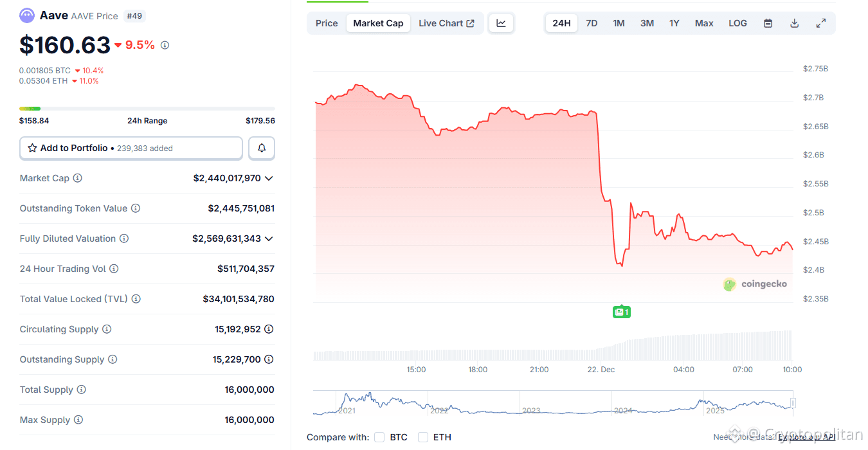Image resolution: width=868 pixels, height=450 pixels.
Task: Select the line chart type icon
Action: (x=501, y=22)
